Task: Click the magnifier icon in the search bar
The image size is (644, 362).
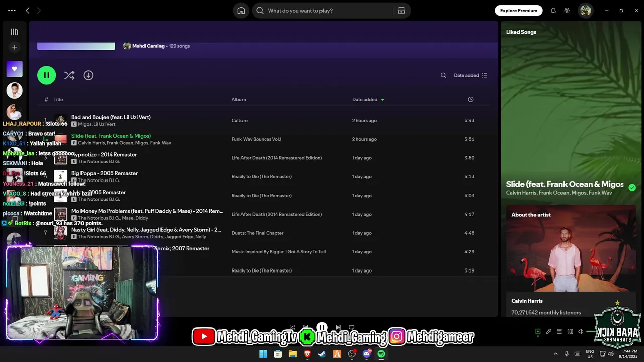Action: point(260,10)
